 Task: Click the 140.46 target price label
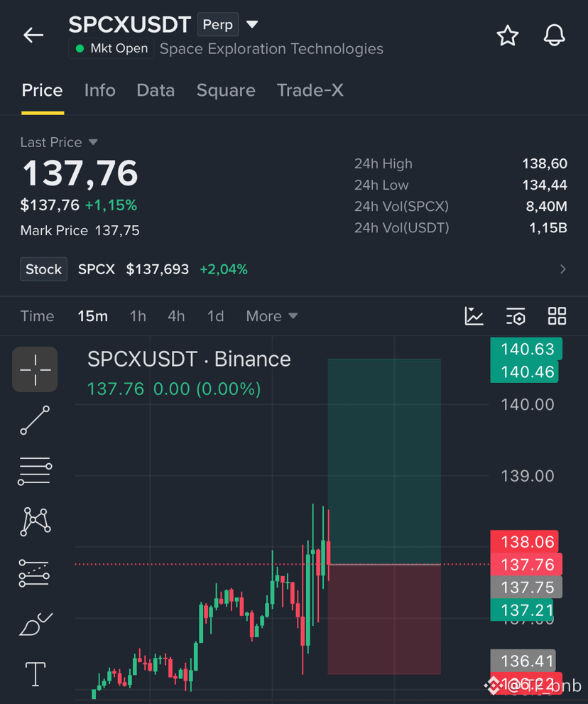[x=524, y=372]
